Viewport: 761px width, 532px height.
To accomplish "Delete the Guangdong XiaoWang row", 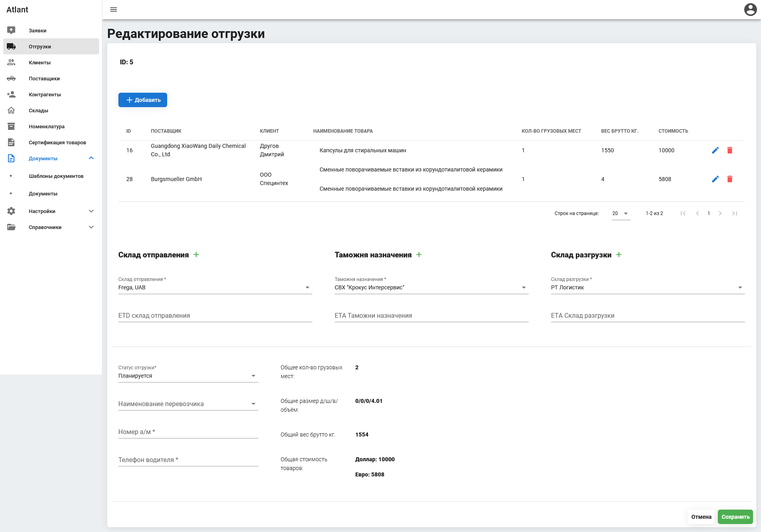I will 730,150.
